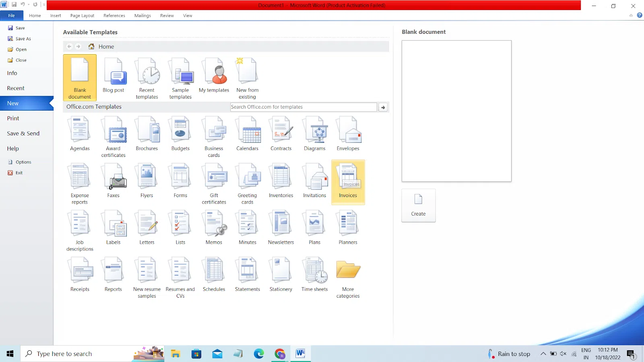Open the Stationery template category
The height and width of the screenshot is (362, 644).
281,274
